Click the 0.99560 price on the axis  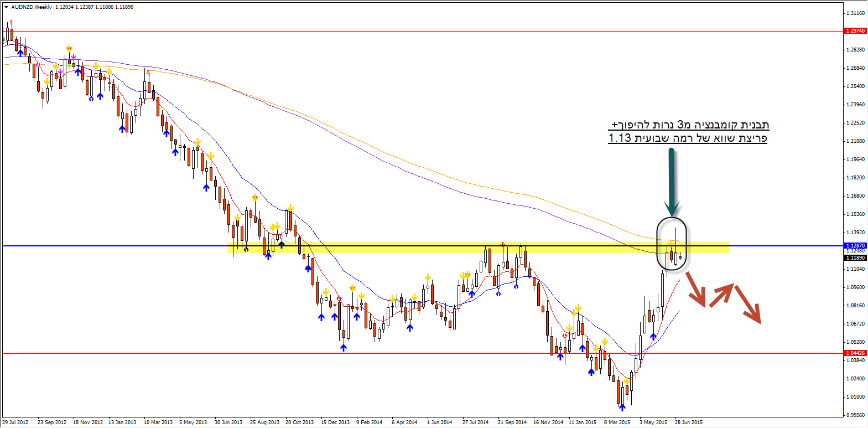[855, 415]
